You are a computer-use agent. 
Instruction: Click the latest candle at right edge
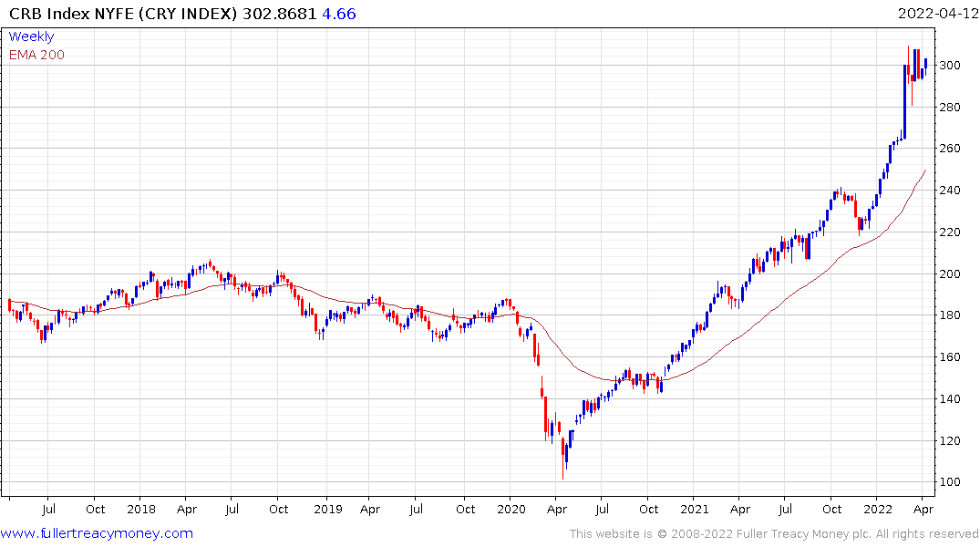point(925,66)
